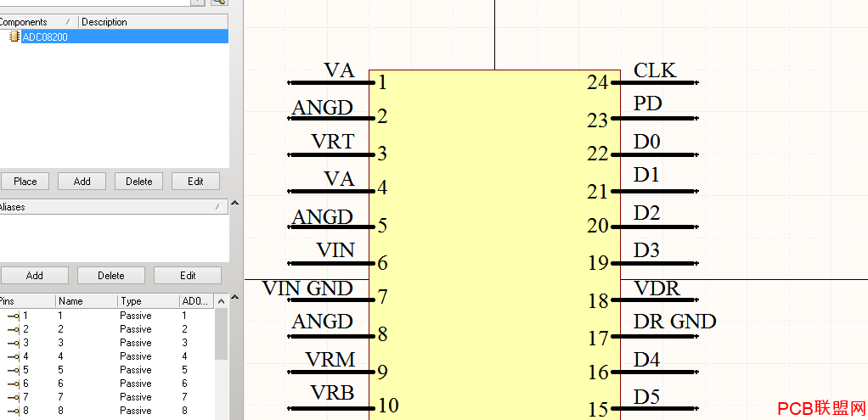
Task: Sort by the Components column header
Action: [39, 22]
